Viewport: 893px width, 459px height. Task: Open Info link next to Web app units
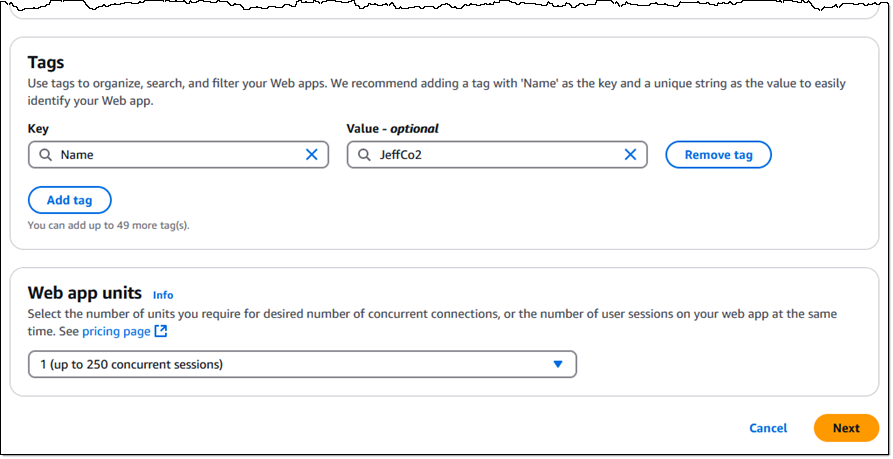pyautogui.click(x=163, y=295)
